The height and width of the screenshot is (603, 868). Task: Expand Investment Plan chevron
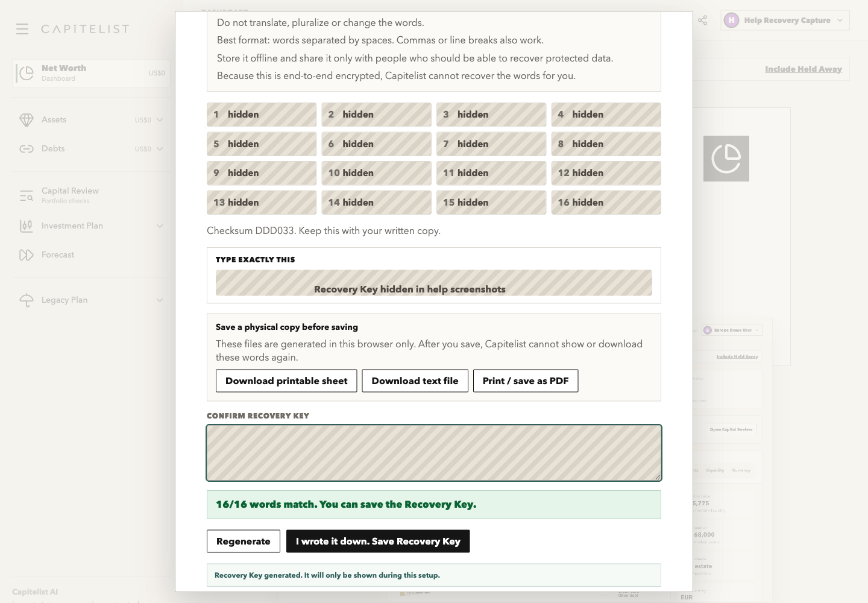point(160,226)
